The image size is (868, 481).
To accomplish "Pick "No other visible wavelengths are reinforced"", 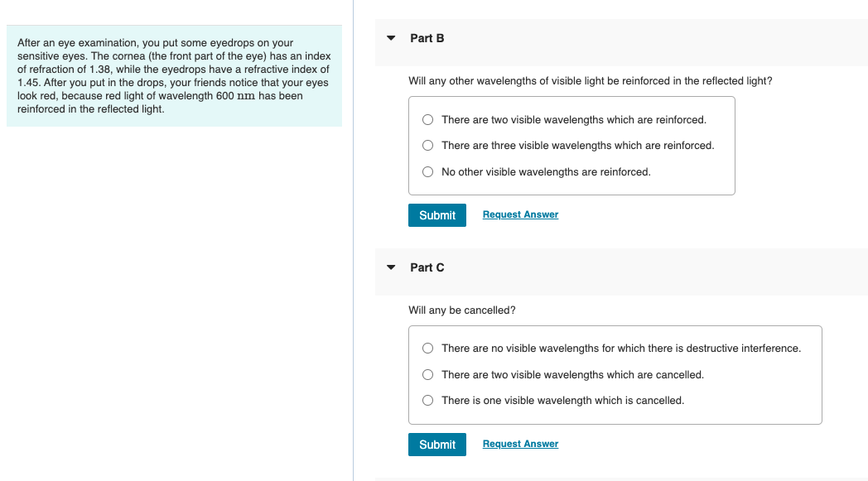I will pyautogui.click(x=427, y=172).
